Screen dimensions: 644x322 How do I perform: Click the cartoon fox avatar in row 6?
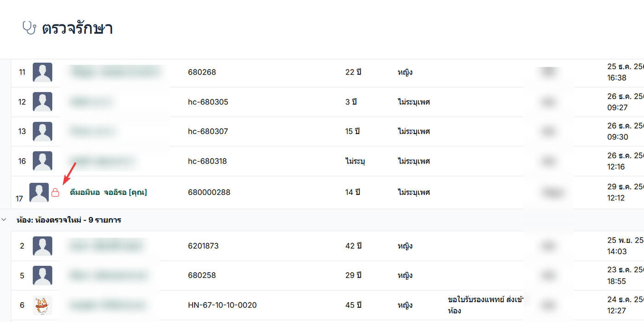(x=42, y=305)
